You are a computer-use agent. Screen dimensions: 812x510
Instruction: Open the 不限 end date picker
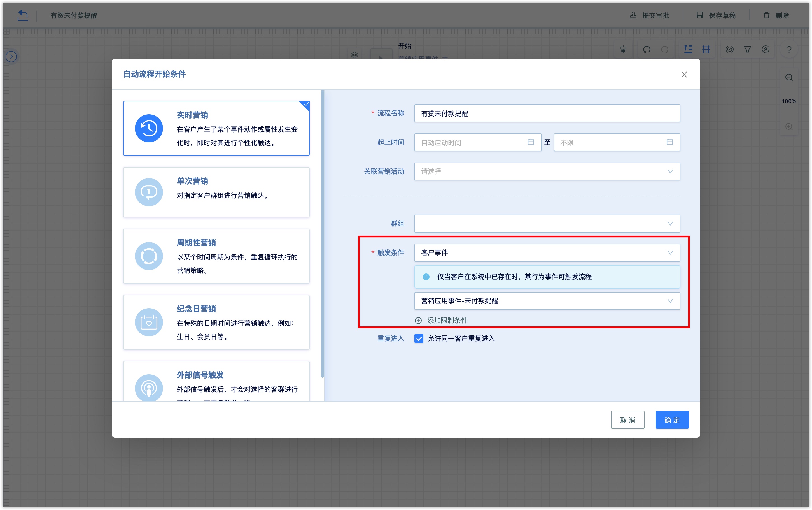(x=617, y=142)
